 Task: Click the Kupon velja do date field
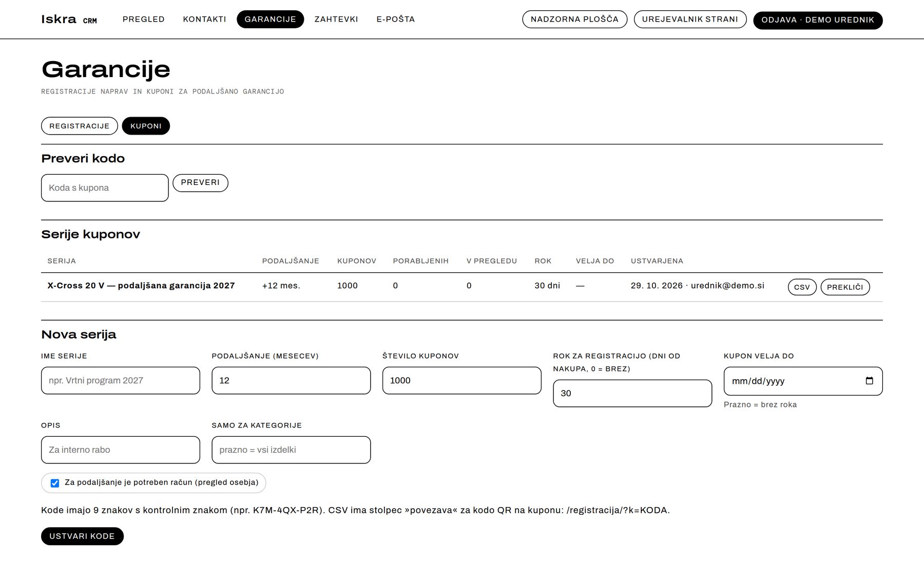[803, 381]
